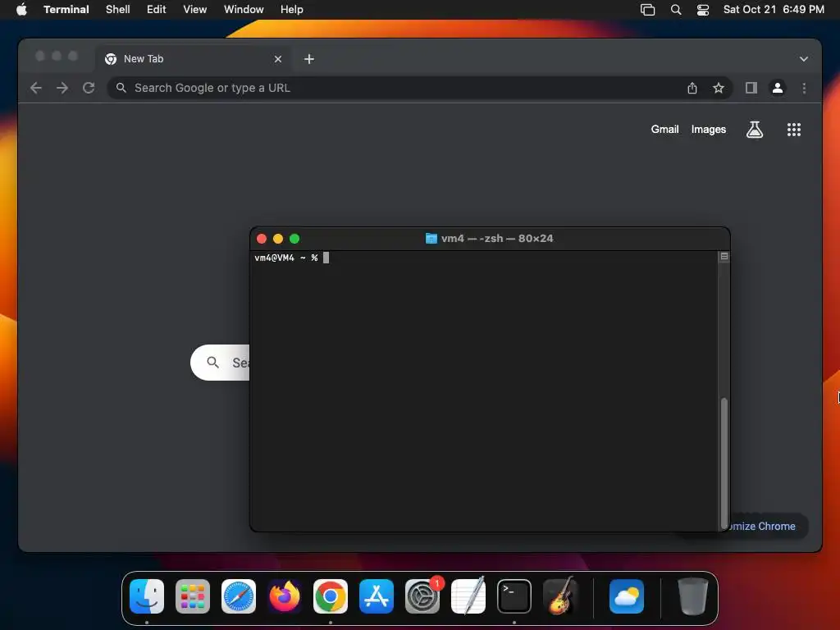
Task: Expand Chrome tab search chevron
Action: point(804,59)
